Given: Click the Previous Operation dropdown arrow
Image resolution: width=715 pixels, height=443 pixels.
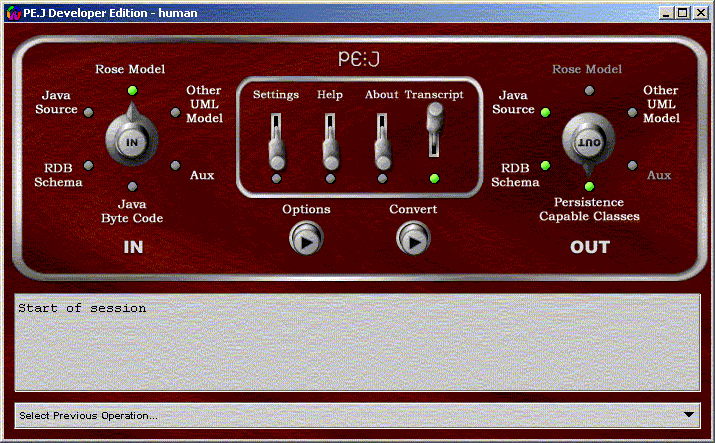Looking at the screenshot, I should coord(689,415).
